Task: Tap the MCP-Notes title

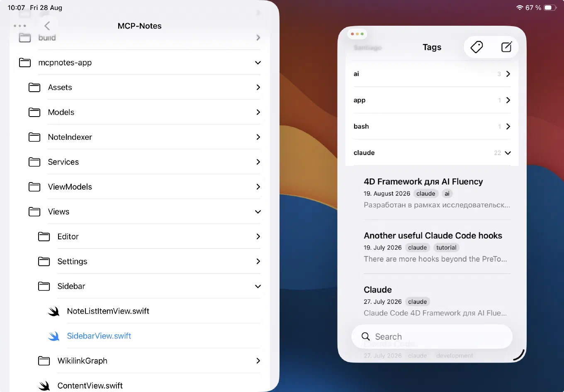Action: click(x=139, y=26)
